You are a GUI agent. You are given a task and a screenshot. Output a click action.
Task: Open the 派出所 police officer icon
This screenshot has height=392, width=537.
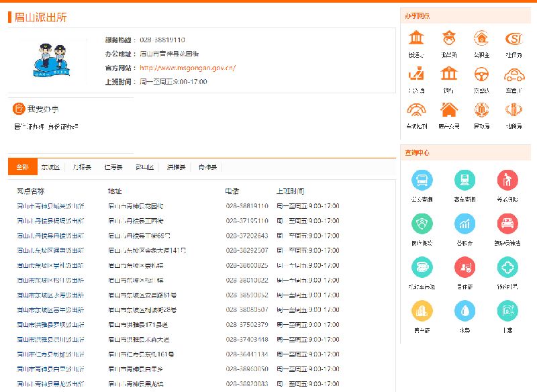(x=448, y=38)
